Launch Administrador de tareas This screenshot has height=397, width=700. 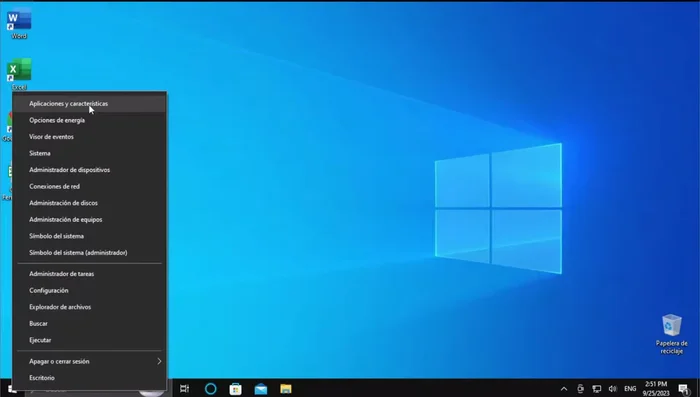pos(89,274)
